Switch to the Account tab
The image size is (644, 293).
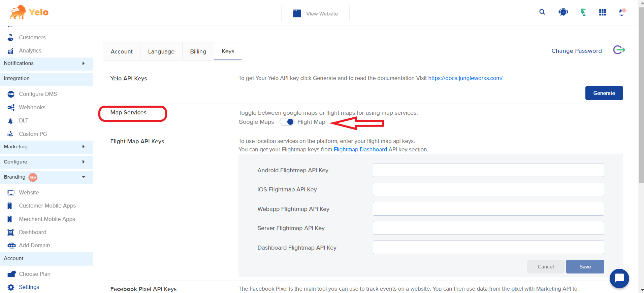click(x=122, y=51)
